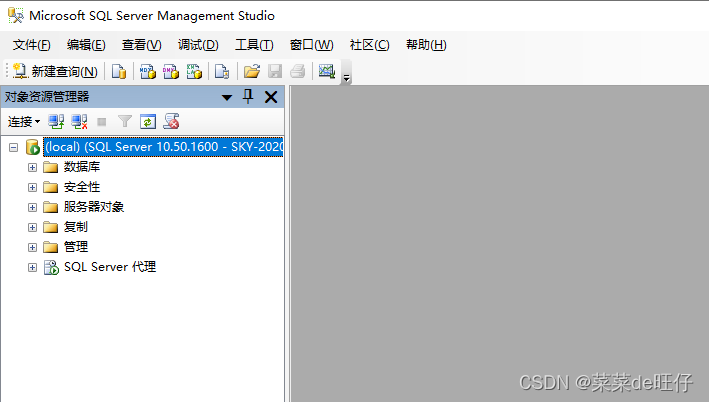This screenshot has width=709, height=402.
Task: Click the 数据库 folder icon
Action: (x=51, y=167)
